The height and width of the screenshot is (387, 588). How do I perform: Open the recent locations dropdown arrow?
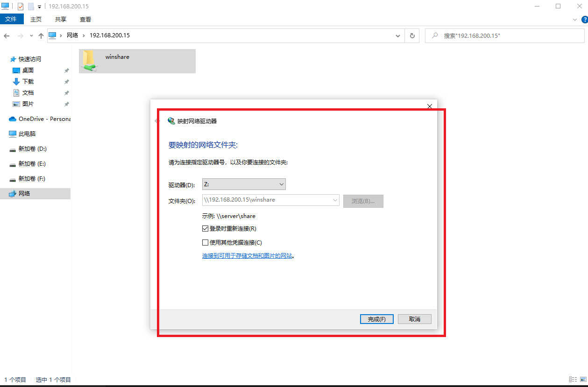[31, 36]
